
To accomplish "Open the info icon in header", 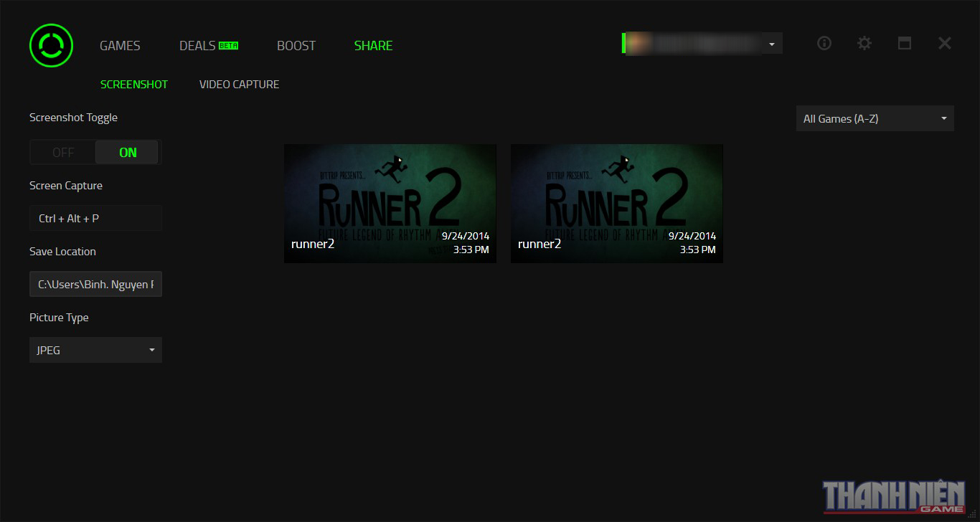I will pyautogui.click(x=824, y=43).
